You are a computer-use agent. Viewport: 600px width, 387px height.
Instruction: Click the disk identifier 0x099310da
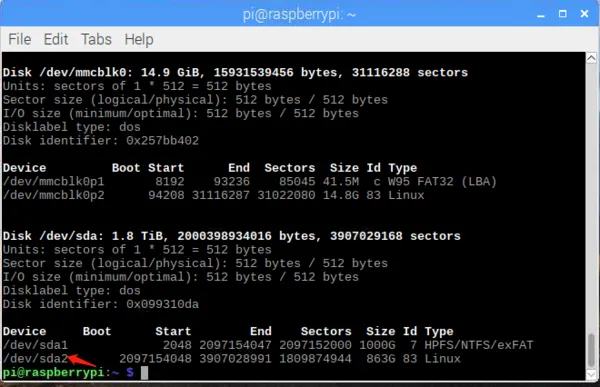(x=163, y=304)
